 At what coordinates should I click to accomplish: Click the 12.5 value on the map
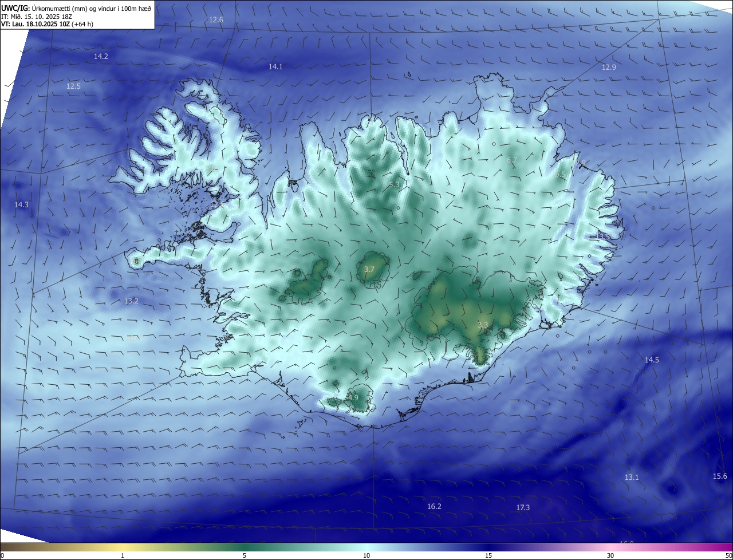click(73, 86)
